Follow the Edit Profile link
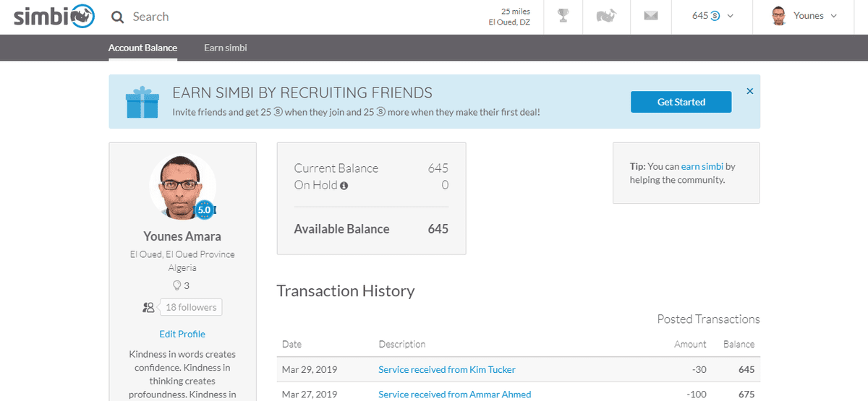The width and height of the screenshot is (868, 401). click(182, 334)
